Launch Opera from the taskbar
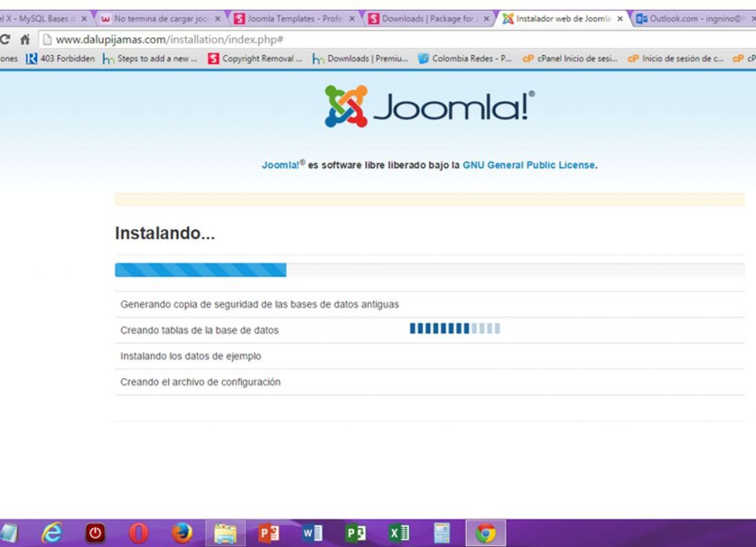Viewport: 756px width, 547px height. (138, 533)
